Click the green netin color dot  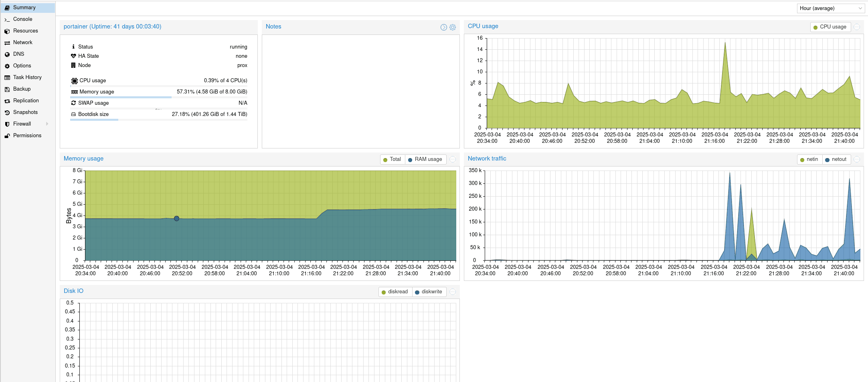click(802, 159)
